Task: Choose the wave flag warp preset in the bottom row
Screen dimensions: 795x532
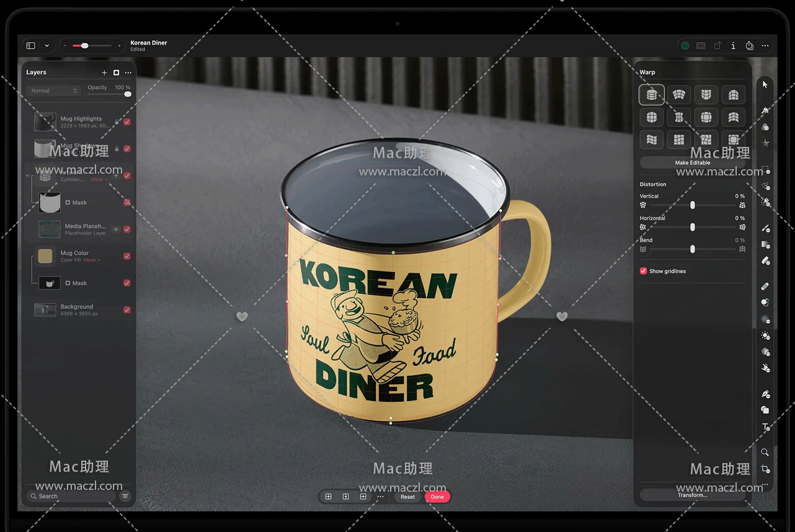Action: pos(652,140)
